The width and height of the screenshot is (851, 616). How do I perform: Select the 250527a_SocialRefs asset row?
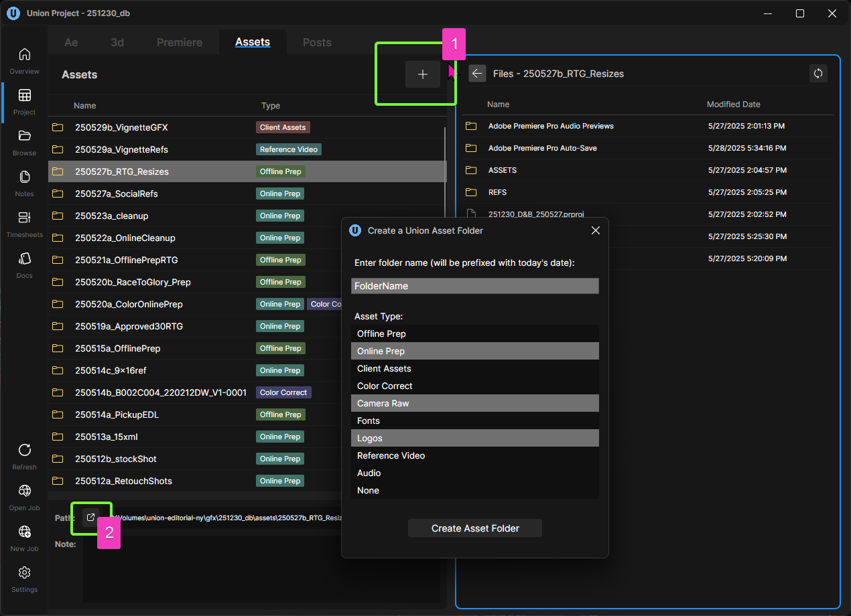[x=247, y=194]
